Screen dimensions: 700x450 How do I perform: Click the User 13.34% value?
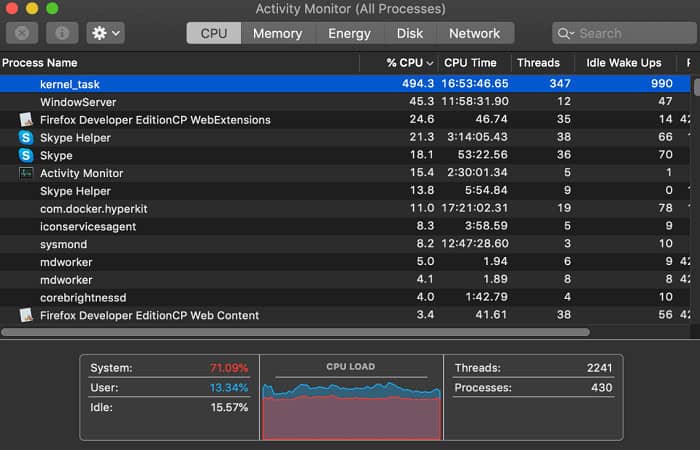click(x=229, y=388)
